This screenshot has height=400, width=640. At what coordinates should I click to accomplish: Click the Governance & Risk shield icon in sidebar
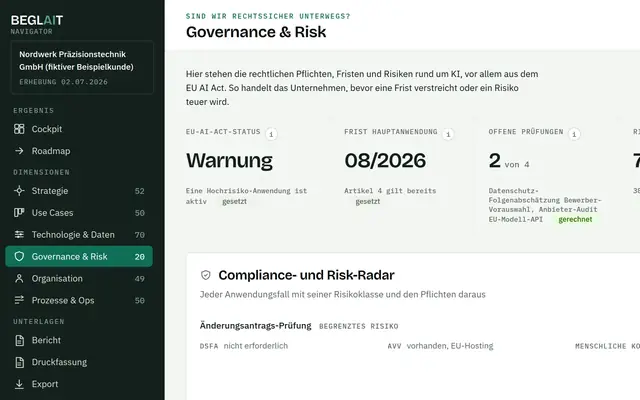click(x=19, y=256)
